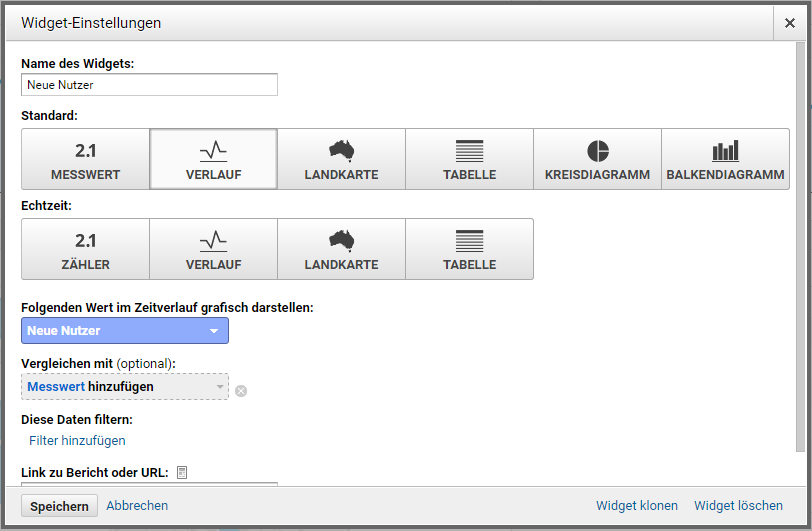The image size is (812, 531).
Task: Click the Filter hinzufügen link
Action: (77, 440)
